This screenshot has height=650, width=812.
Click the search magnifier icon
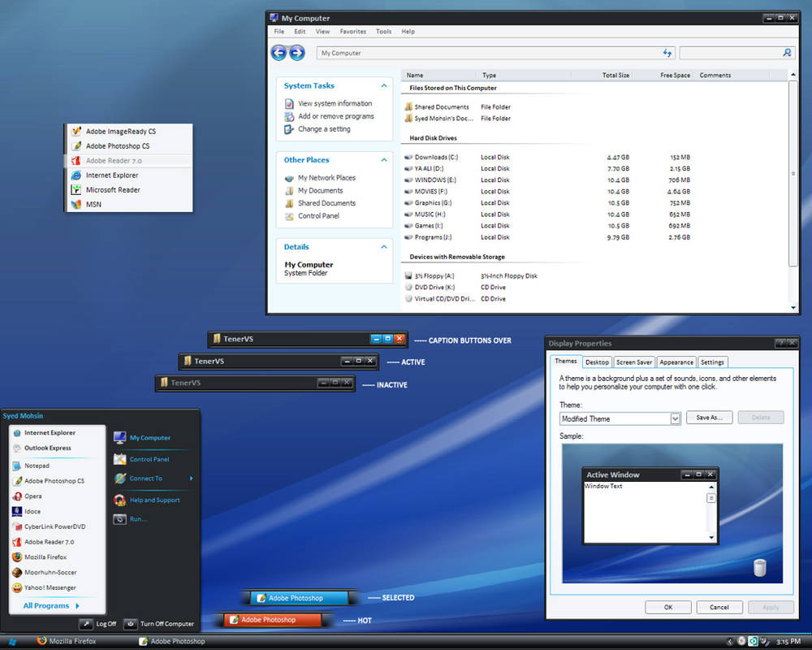787,52
